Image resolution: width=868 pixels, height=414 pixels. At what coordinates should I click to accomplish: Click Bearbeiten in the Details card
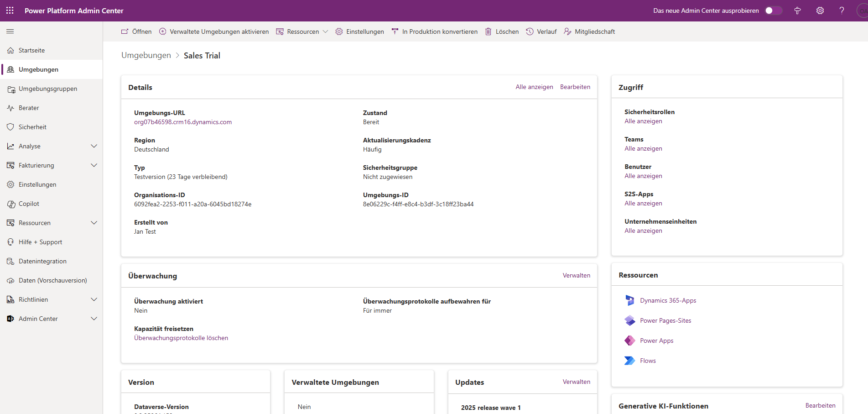coord(575,87)
